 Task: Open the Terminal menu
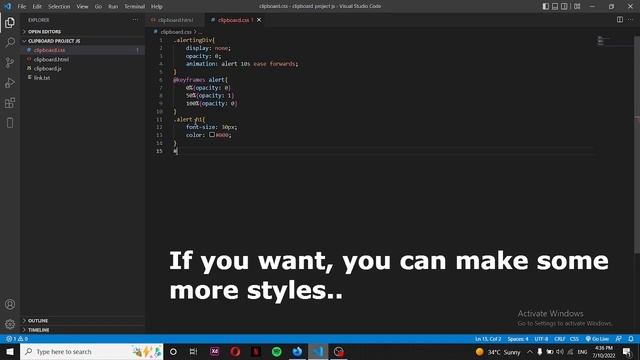pos(134,7)
